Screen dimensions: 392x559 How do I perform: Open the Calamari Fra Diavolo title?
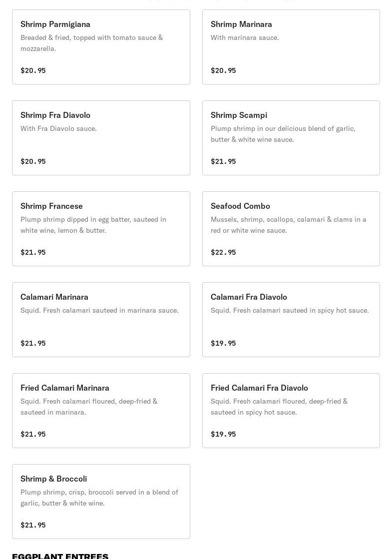(249, 297)
